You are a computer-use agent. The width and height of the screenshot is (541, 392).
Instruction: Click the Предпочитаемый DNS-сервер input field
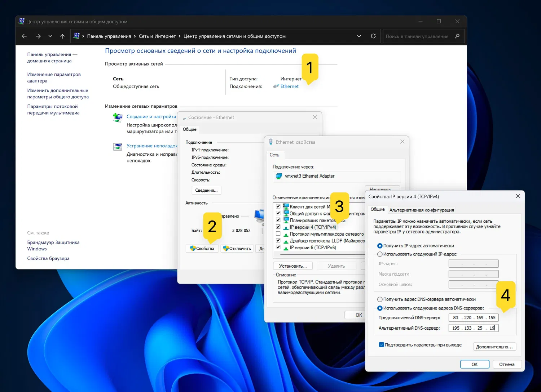[473, 318]
